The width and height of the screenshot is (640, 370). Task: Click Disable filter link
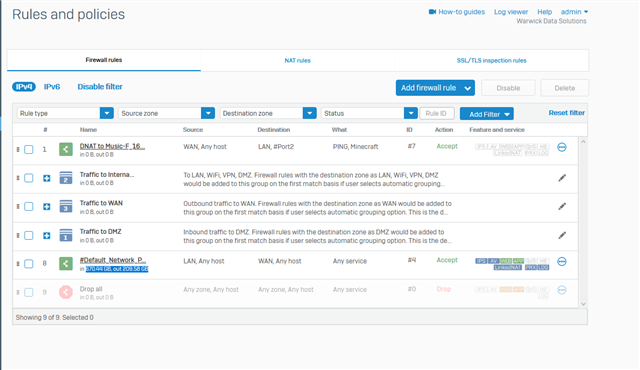(x=100, y=86)
